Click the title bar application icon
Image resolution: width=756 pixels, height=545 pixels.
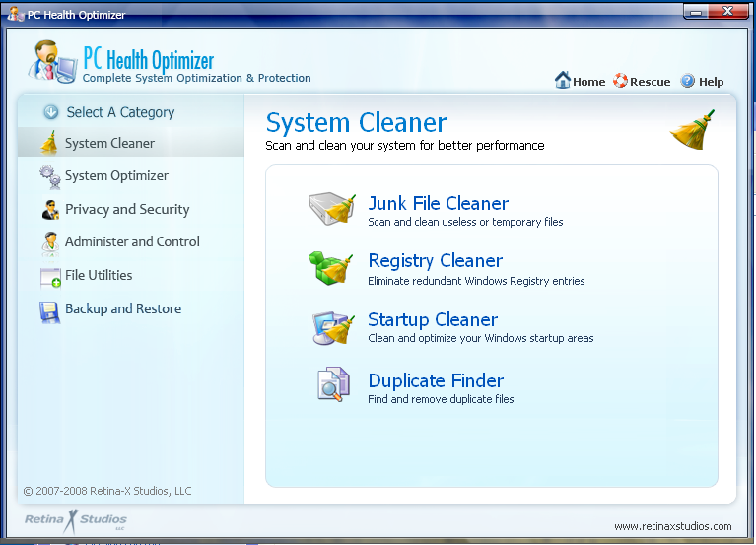click(16, 14)
